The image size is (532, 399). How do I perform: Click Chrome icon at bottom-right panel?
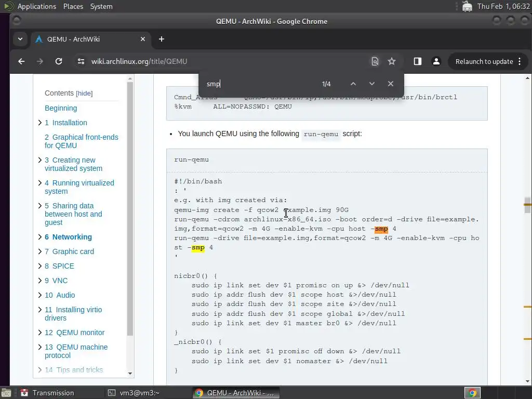pyautogui.click(x=472, y=393)
